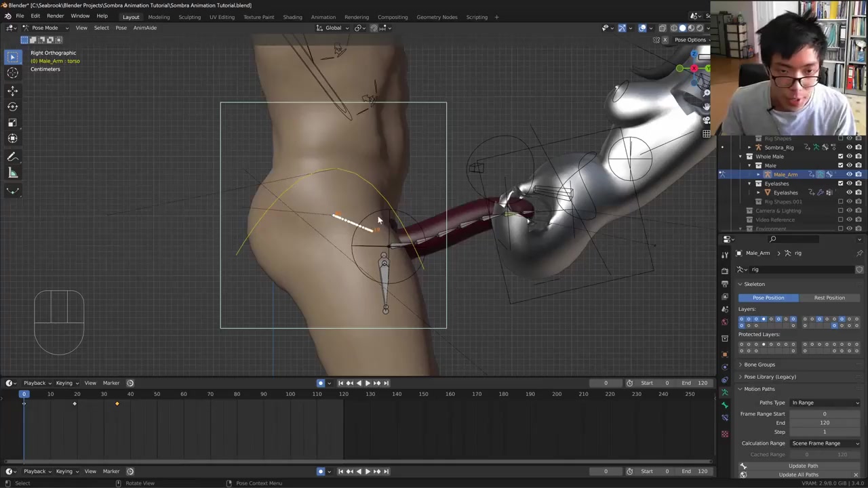The height and width of the screenshot is (488, 868).
Task: Switch to the Sculpting workspace tab
Action: pos(189,17)
